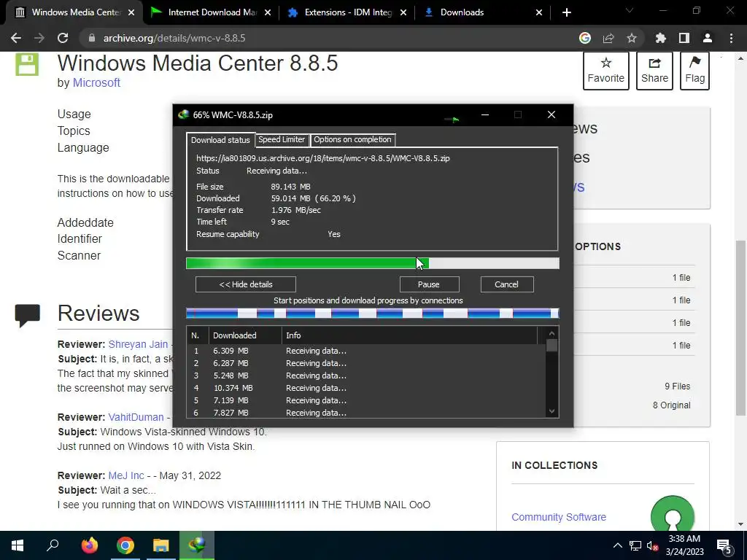
Task: Close the Windows Media Center tab
Action: pyautogui.click(x=131, y=12)
